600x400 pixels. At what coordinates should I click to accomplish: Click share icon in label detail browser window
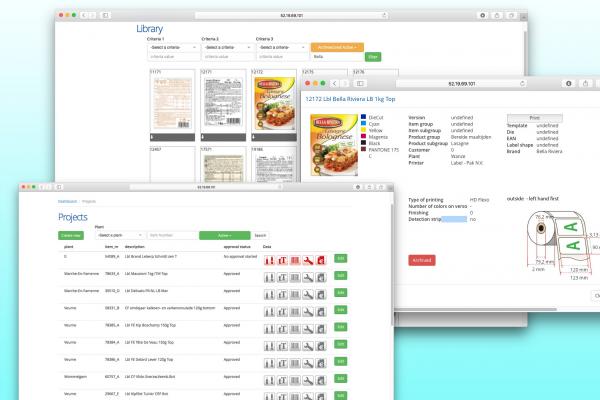point(585,83)
